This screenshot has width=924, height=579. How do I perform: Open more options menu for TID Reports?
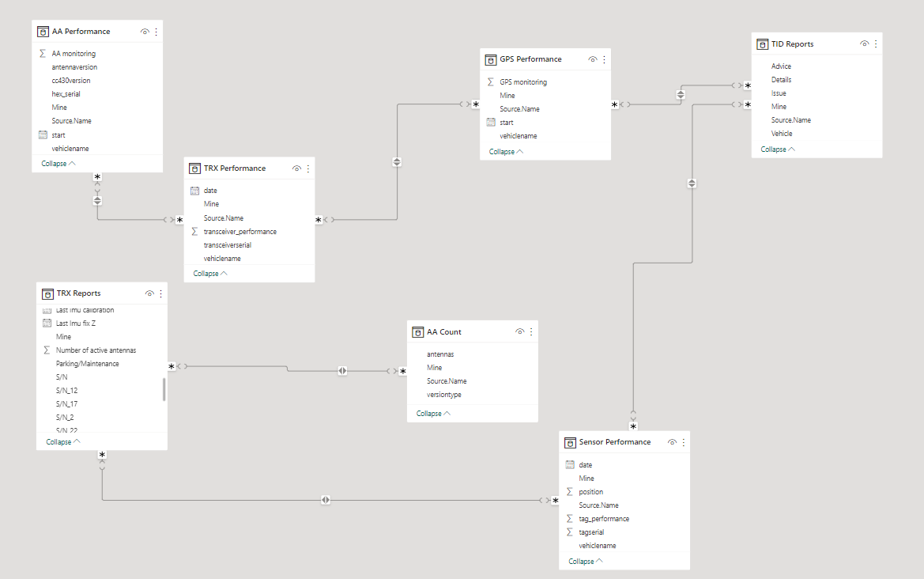tap(876, 44)
